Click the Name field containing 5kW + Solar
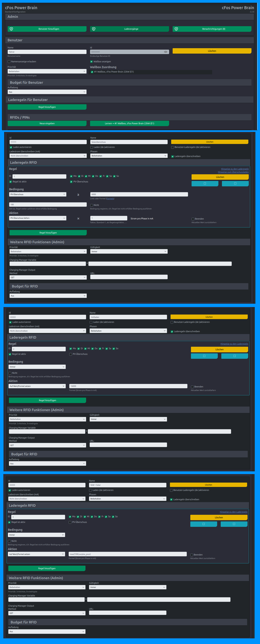The image size is (260, 644). (x=128, y=485)
